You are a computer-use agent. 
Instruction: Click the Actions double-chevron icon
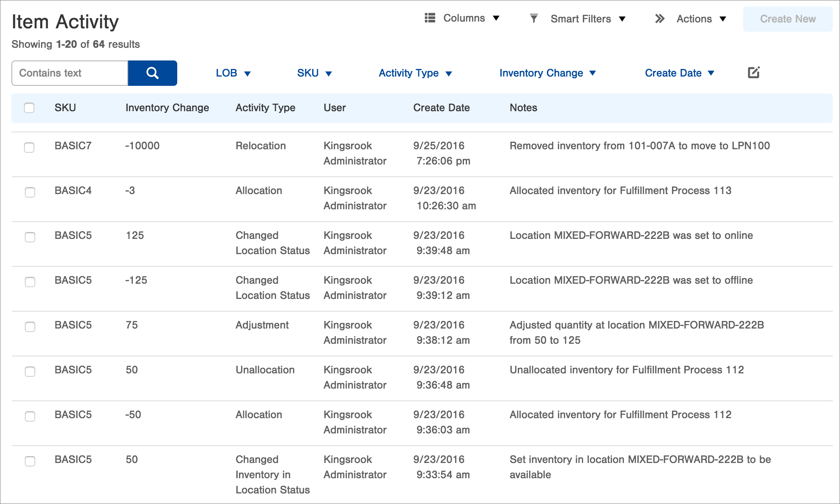(659, 19)
